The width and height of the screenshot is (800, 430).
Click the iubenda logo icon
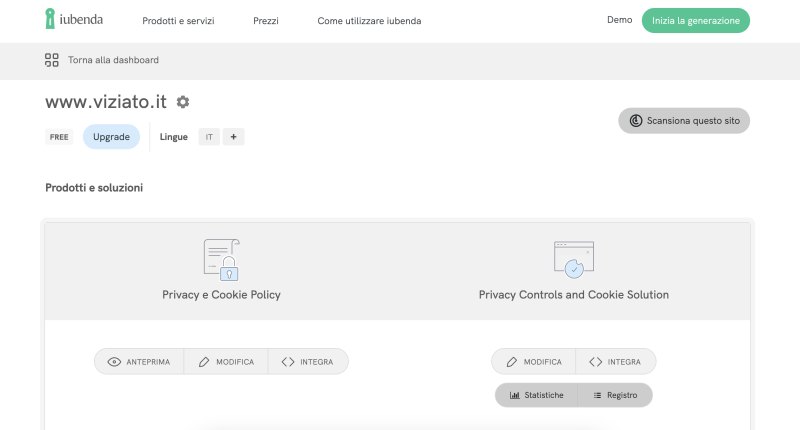pos(50,19)
